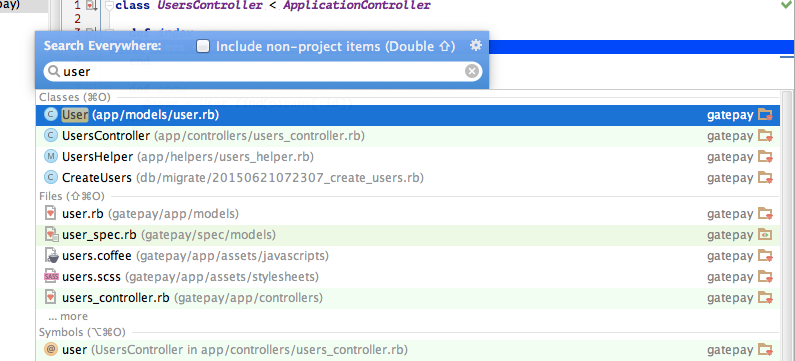
Task: Enable Include non-project items checkbox
Action: coord(203,47)
